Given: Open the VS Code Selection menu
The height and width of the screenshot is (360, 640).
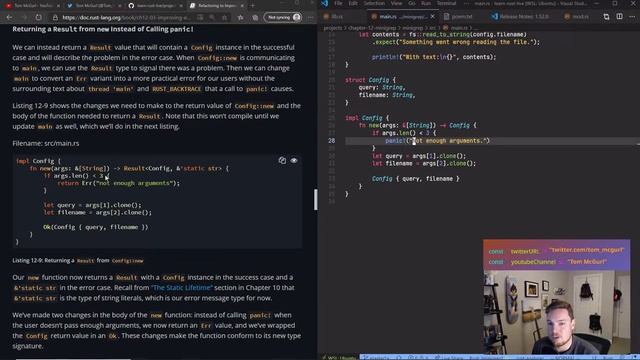Looking at the screenshot, I should pyautogui.click(x=374, y=3).
